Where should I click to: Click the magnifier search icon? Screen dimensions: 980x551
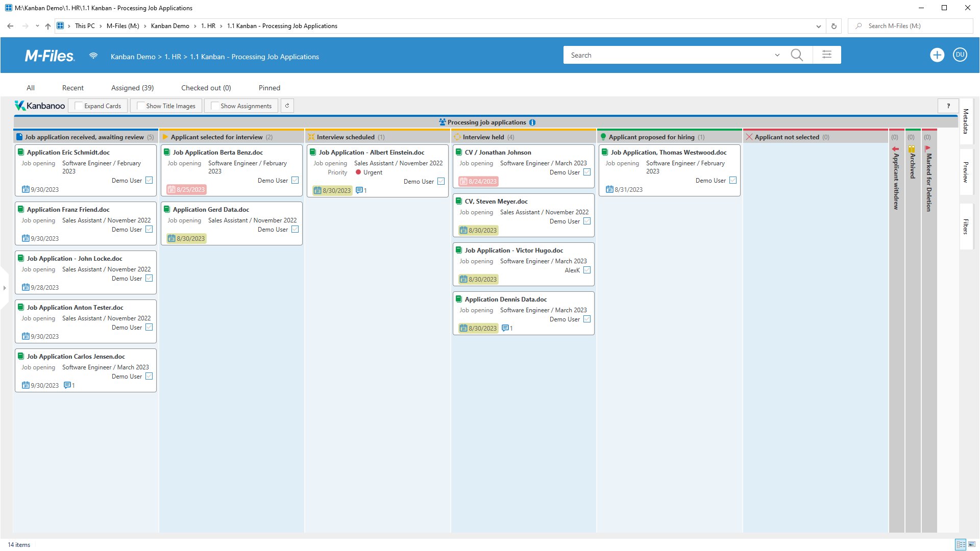pyautogui.click(x=797, y=55)
